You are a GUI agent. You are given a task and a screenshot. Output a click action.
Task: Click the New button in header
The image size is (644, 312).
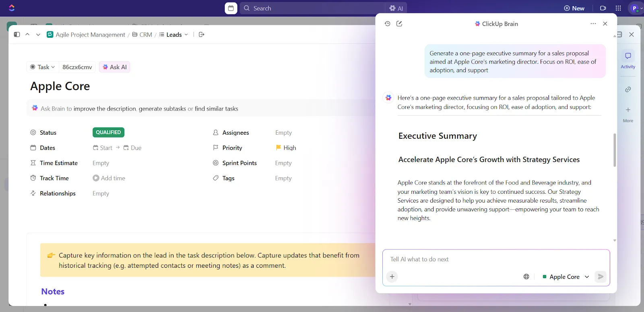click(574, 8)
